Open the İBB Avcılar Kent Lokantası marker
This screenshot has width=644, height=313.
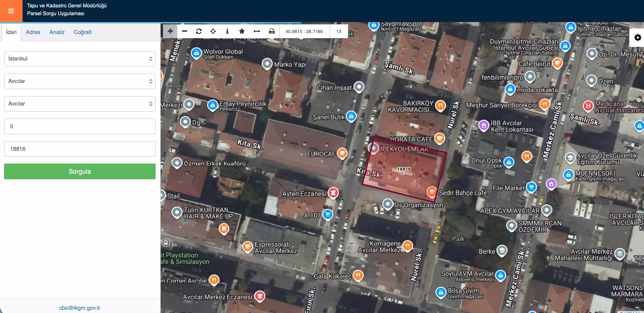point(484,126)
